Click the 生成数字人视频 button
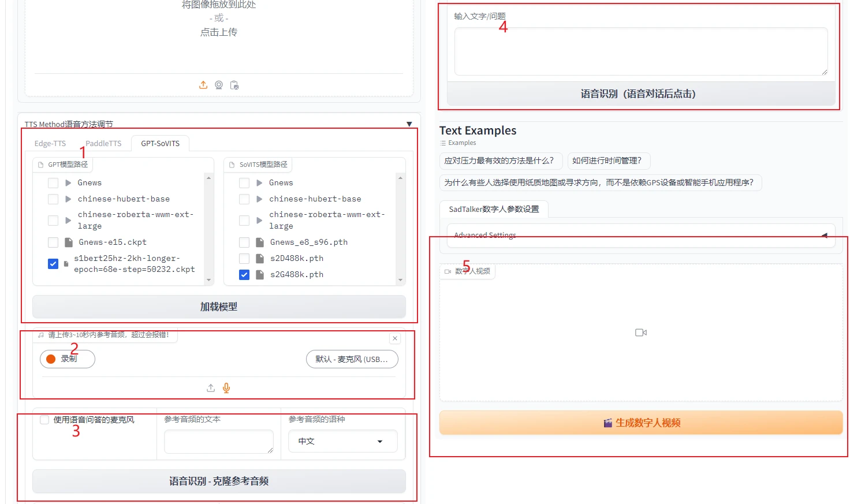The height and width of the screenshot is (504, 850). [641, 423]
